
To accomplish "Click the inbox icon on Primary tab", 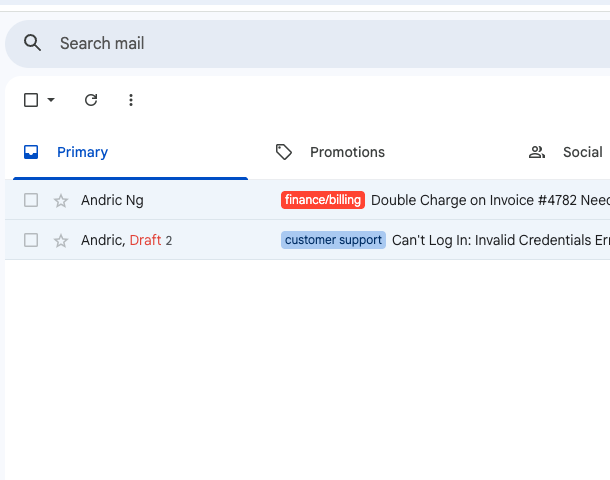I will 31,152.
